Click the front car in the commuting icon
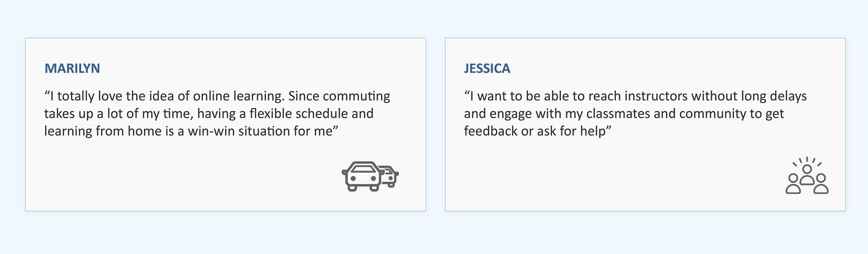868x254 pixels. 362,176
